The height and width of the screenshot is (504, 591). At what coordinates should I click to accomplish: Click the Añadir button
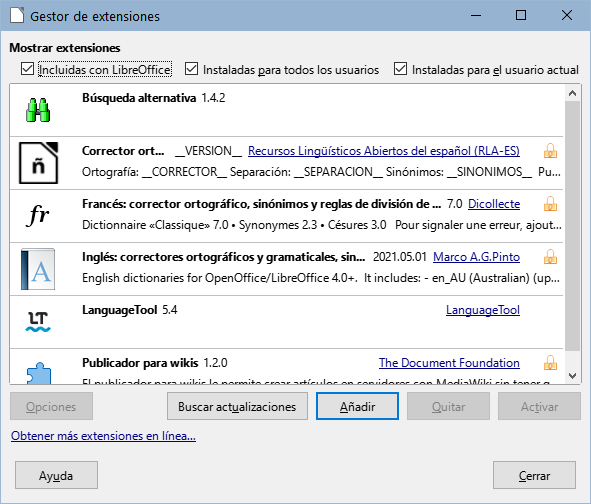pyautogui.click(x=357, y=406)
